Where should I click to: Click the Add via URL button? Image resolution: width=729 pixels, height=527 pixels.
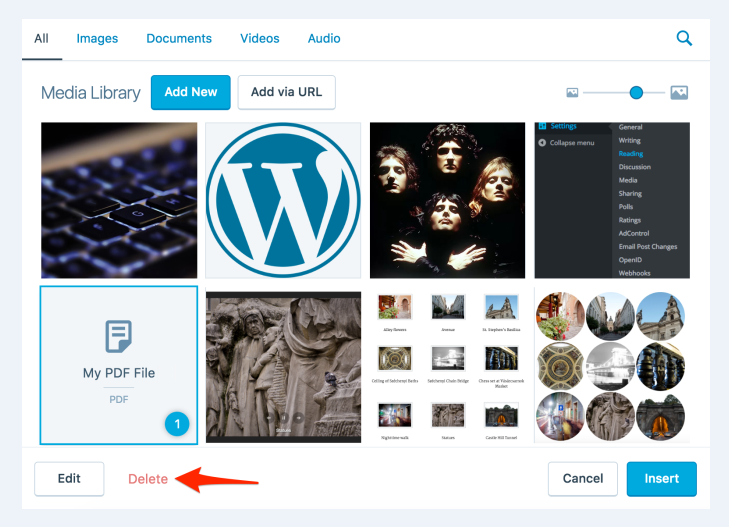[286, 92]
